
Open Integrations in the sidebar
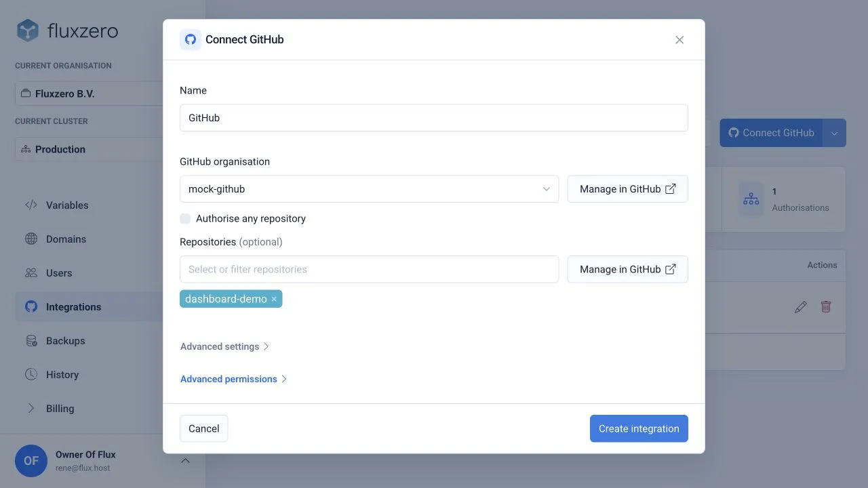[x=90, y=307]
